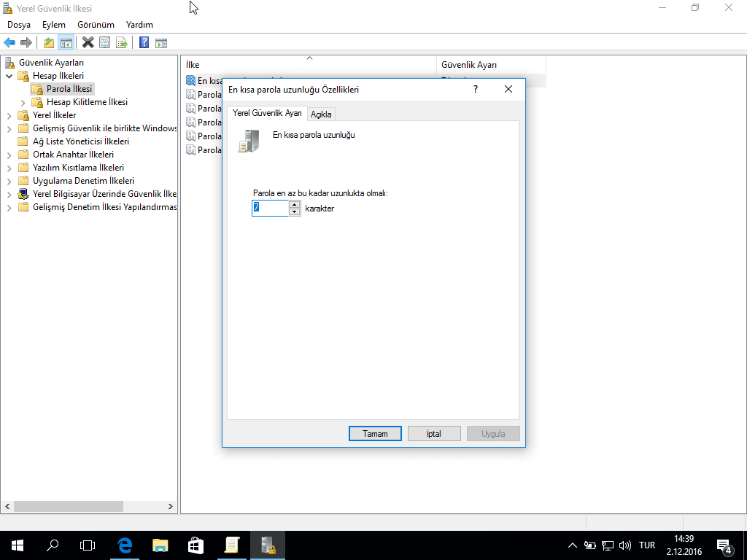Click the password length character input field

tap(270, 209)
